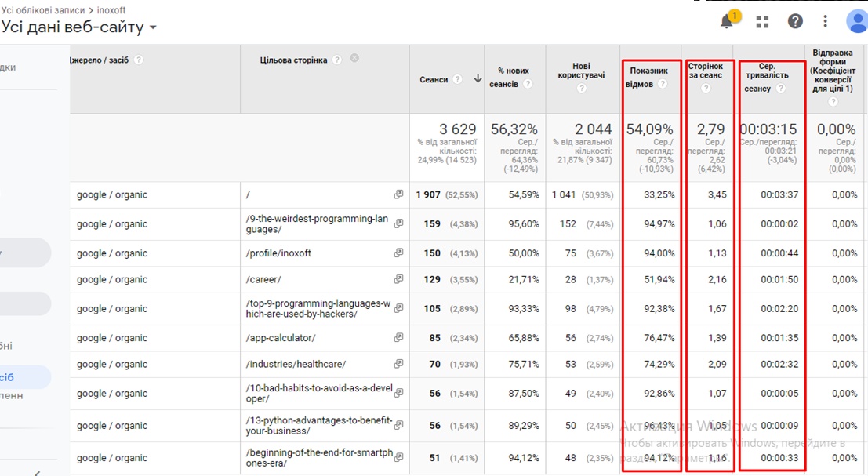Show help for "Відправка форми" goal column

point(833,101)
